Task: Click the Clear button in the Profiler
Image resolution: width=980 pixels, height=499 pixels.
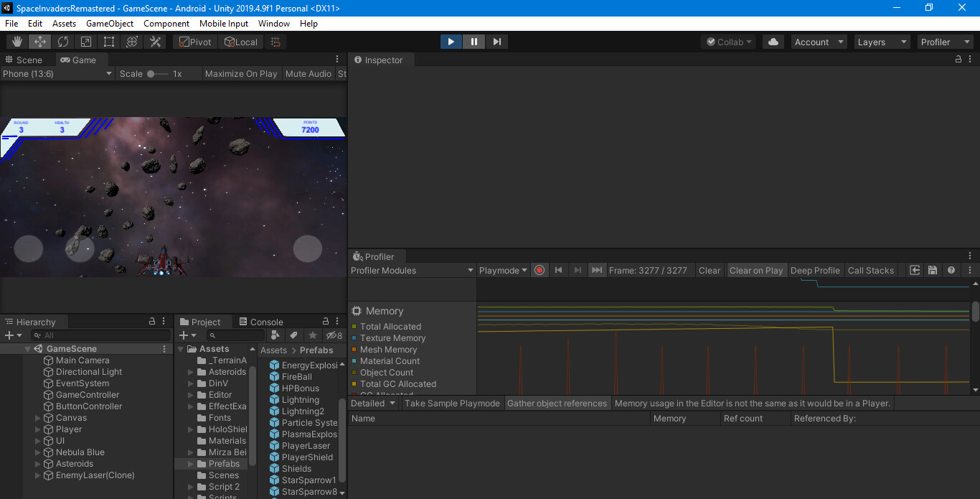Action: (709, 270)
